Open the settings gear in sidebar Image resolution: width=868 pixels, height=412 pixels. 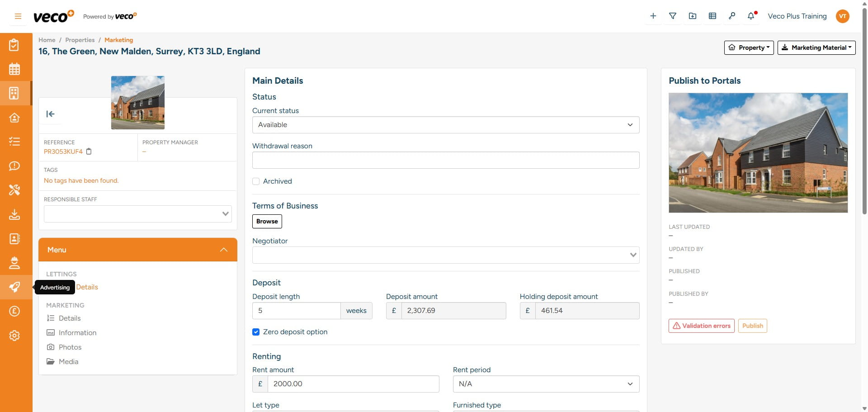coord(14,336)
